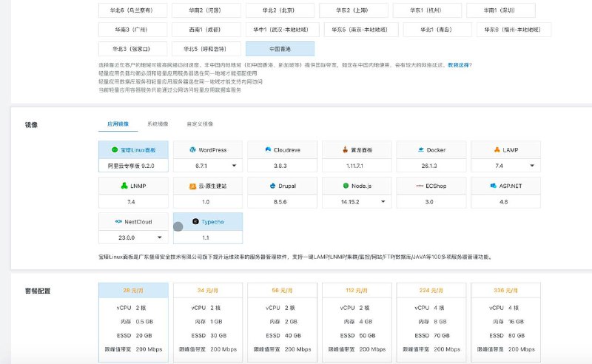Pick region 华北5 (呼和浩特)
The image size is (592, 364).
(206, 49)
